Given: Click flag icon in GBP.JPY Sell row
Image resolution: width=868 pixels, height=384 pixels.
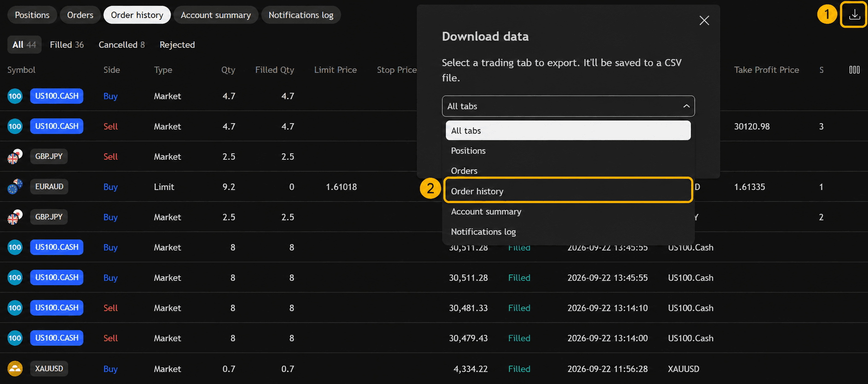Looking at the screenshot, I should [x=15, y=157].
